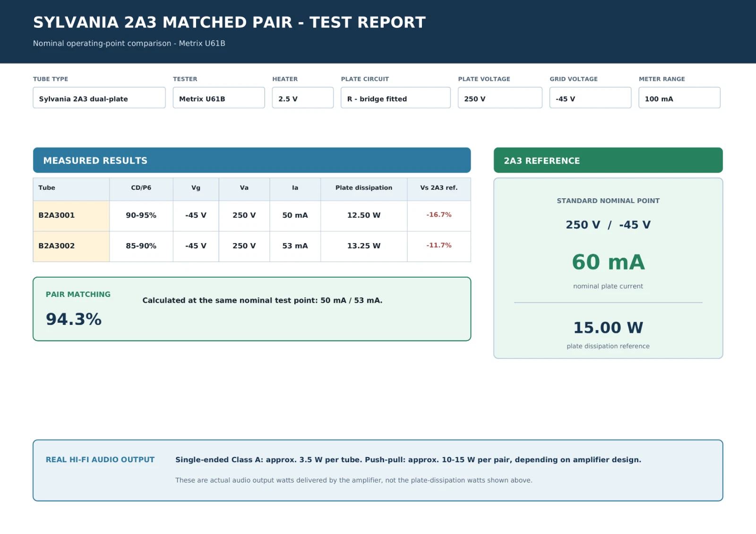Viewport: 756px width, 534px height.
Task: Click the 'Vg' column header
Action: pos(196,189)
